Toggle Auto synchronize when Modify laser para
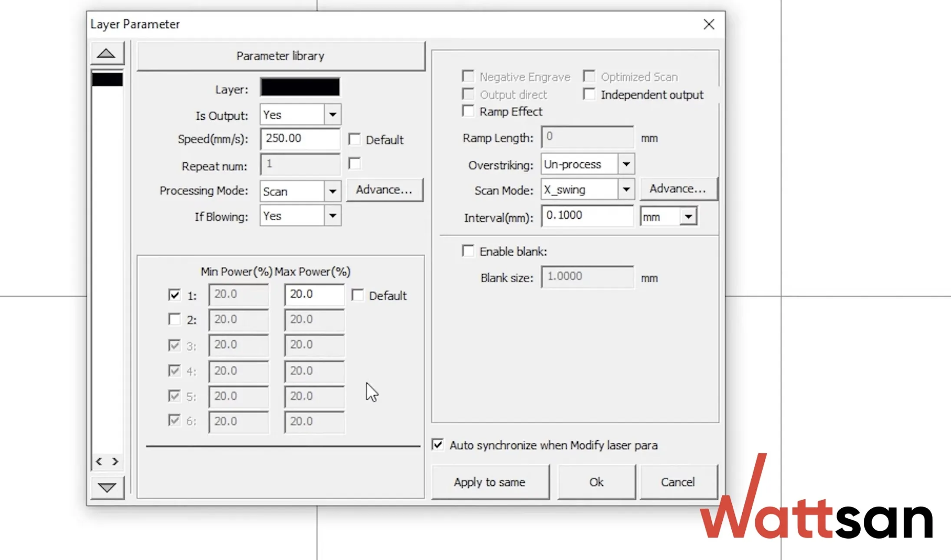This screenshot has height=560, width=951. click(x=438, y=445)
